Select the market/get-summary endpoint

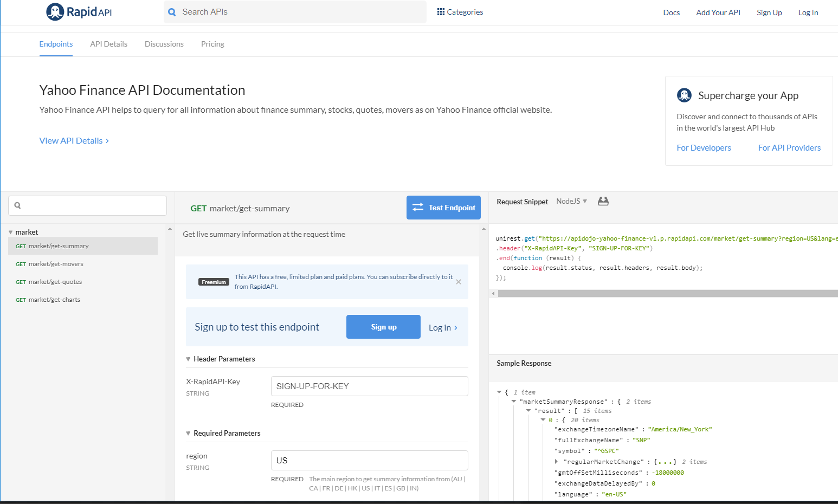pos(83,246)
